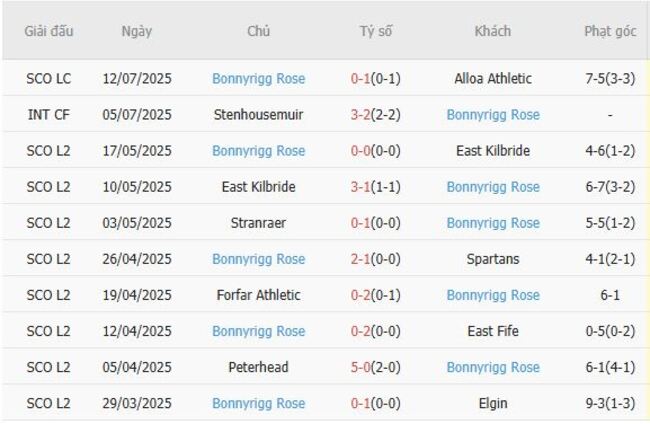
Task: Select the INT CF league label
Action: click(x=49, y=115)
